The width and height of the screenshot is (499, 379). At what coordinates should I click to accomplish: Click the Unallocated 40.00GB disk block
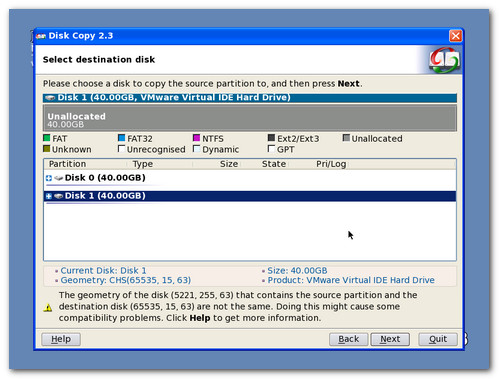tap(250, 118)
